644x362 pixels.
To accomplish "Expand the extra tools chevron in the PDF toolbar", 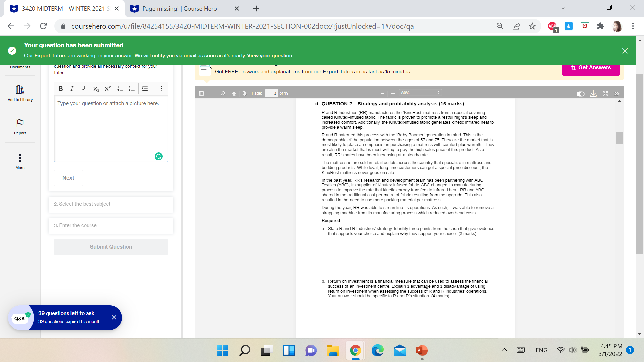I will [x=616, y=94].
